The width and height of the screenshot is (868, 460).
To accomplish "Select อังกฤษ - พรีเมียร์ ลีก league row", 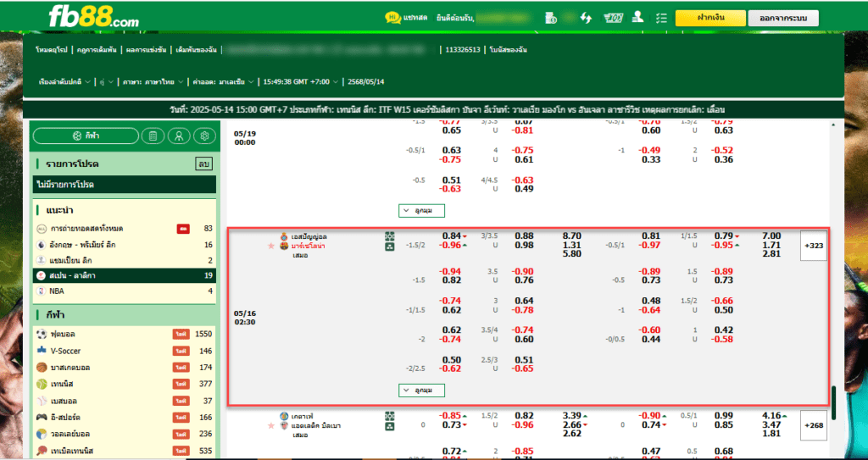I will pos(125,245).
